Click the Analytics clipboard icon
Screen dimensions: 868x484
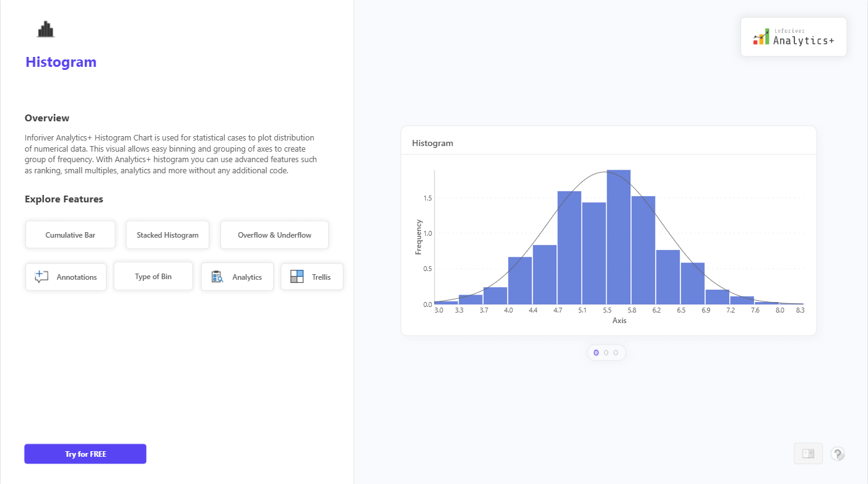[x=217, y=277]
